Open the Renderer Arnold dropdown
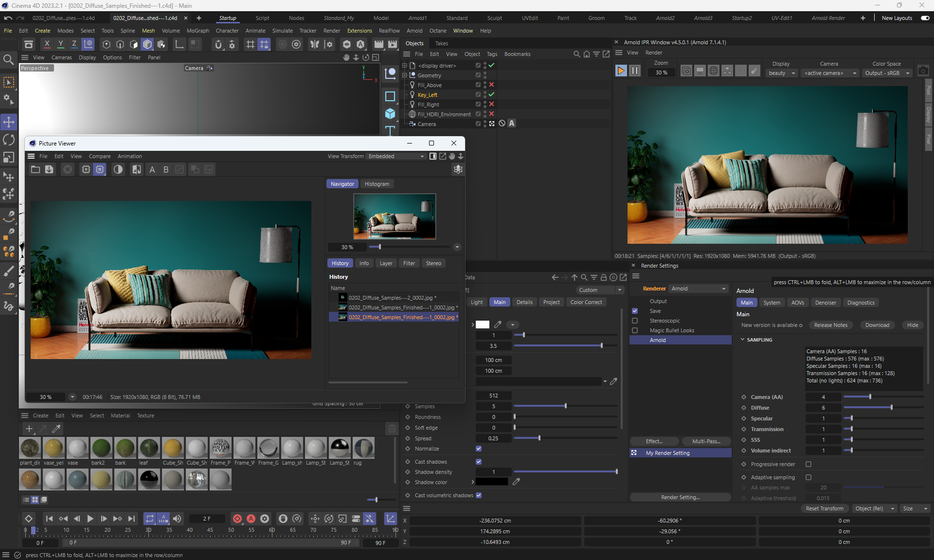The height and width of the screenshot is (560, 934). (698, 289)
